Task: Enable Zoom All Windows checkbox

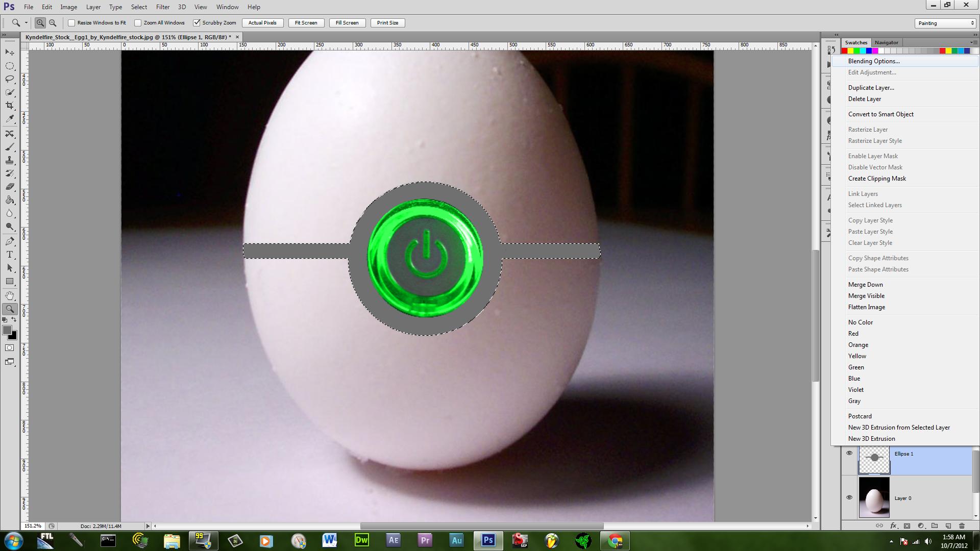Action: pos(138,23)
